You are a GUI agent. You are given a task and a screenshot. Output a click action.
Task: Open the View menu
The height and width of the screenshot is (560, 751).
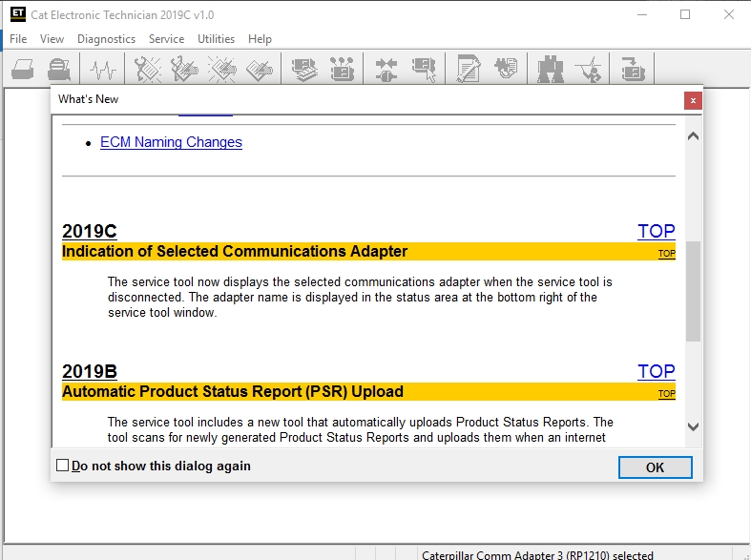52,39
